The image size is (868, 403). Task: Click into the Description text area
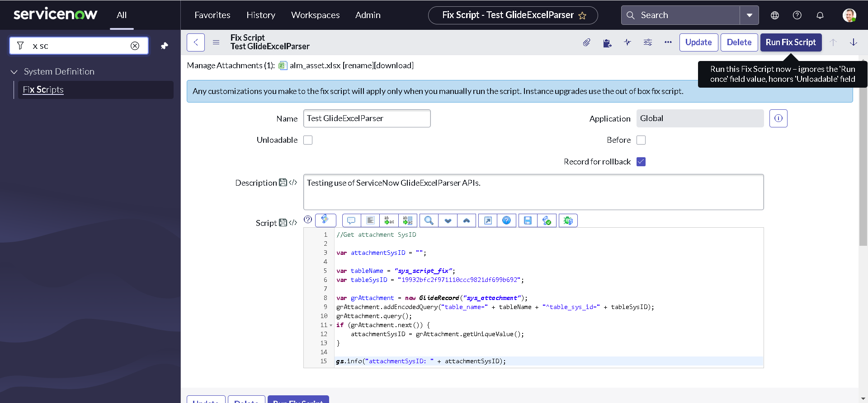click(533, 192)
